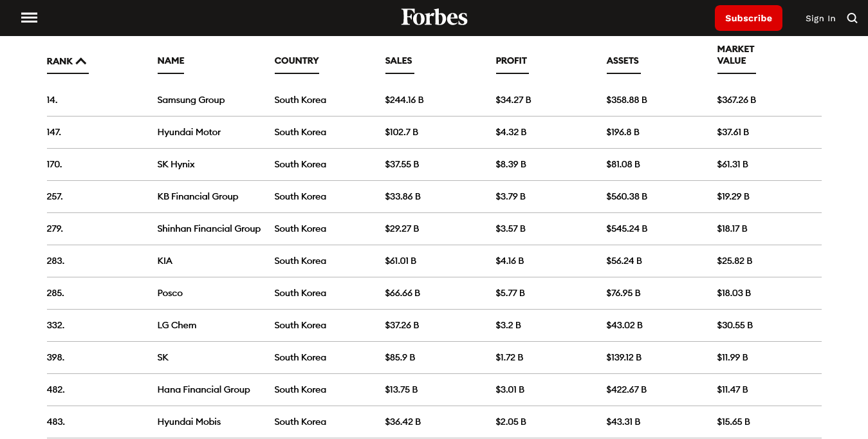The height and width of the screenshot is (439, 868).
Task: Sort list by Sales header
Action: [398, 61]
